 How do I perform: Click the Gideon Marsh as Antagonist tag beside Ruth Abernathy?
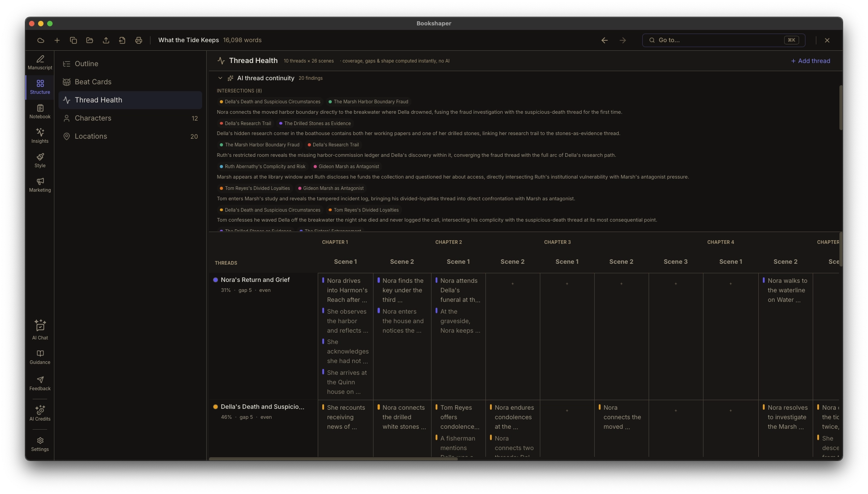tap(346, 167)
